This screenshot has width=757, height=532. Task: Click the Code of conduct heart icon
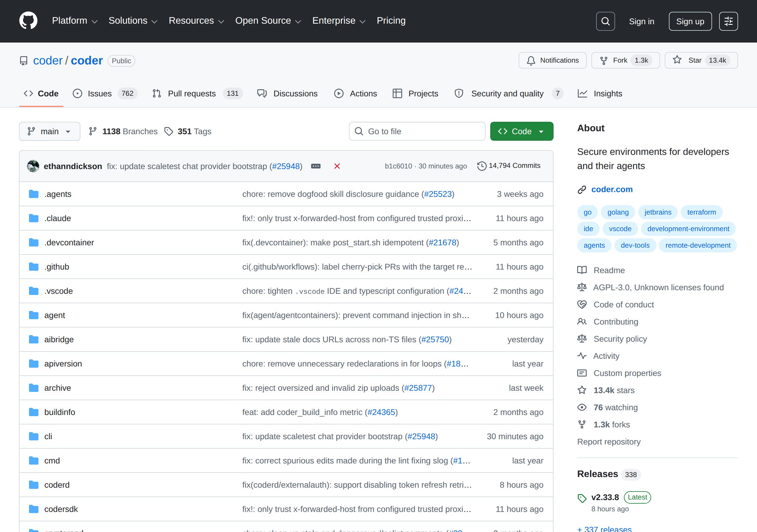coord(582,304)
